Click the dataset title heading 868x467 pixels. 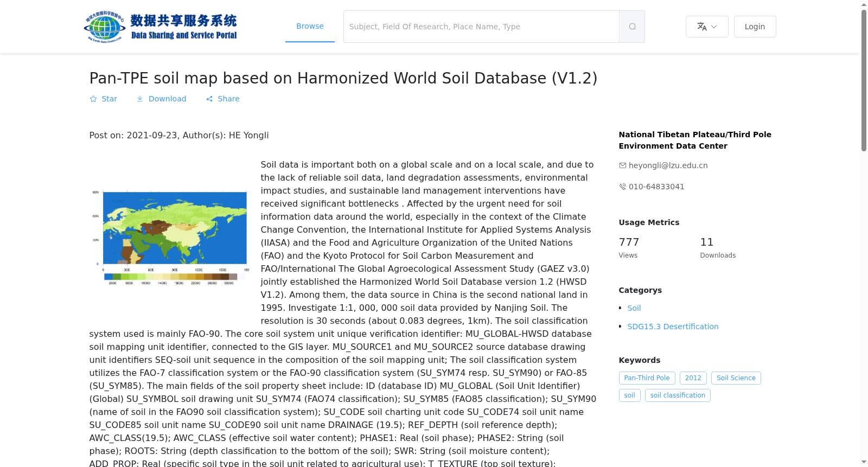(x=343, y=78)
